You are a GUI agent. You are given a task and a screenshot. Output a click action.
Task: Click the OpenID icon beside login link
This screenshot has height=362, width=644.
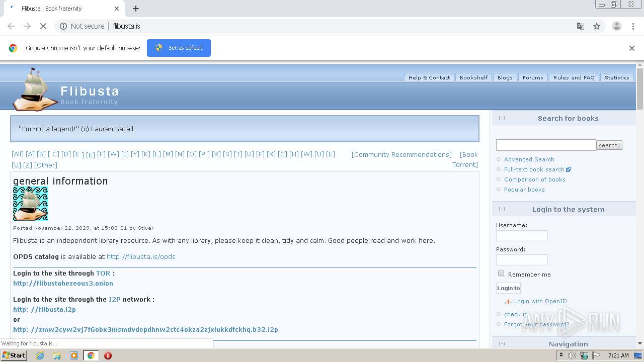tap(508, 302)
